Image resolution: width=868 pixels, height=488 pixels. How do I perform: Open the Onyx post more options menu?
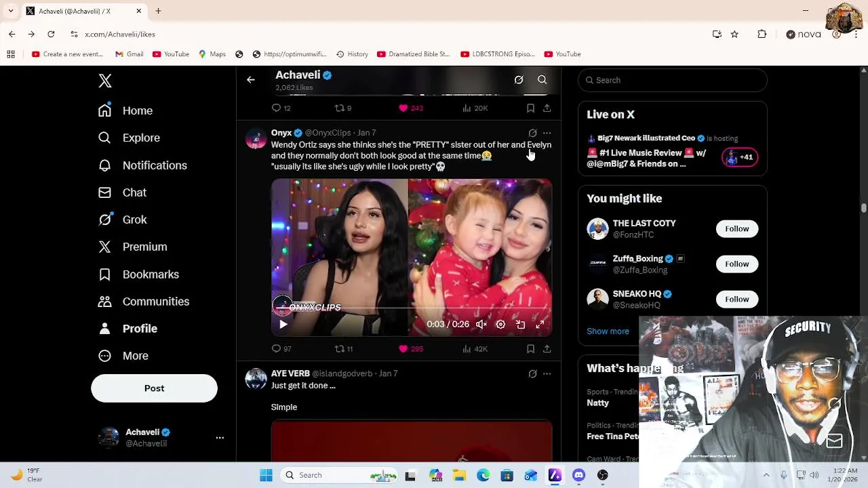(x=547, y=133)
